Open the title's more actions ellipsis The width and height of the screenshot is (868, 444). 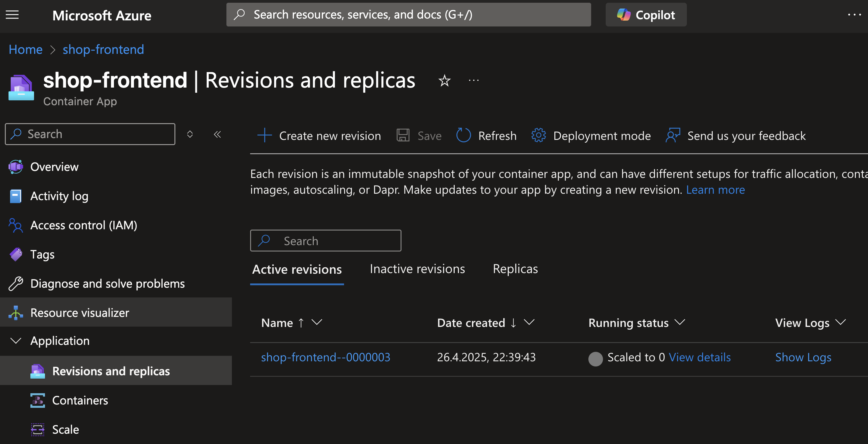(x=474, y=81)
